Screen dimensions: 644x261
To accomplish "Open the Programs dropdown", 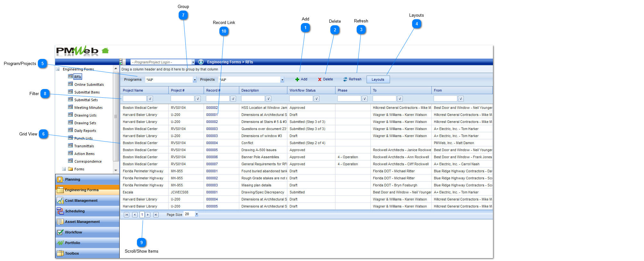I will point(195,80).
